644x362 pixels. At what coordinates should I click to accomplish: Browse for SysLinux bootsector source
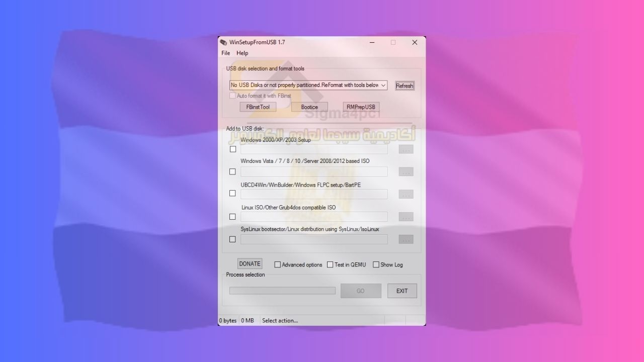coord(406,239)
